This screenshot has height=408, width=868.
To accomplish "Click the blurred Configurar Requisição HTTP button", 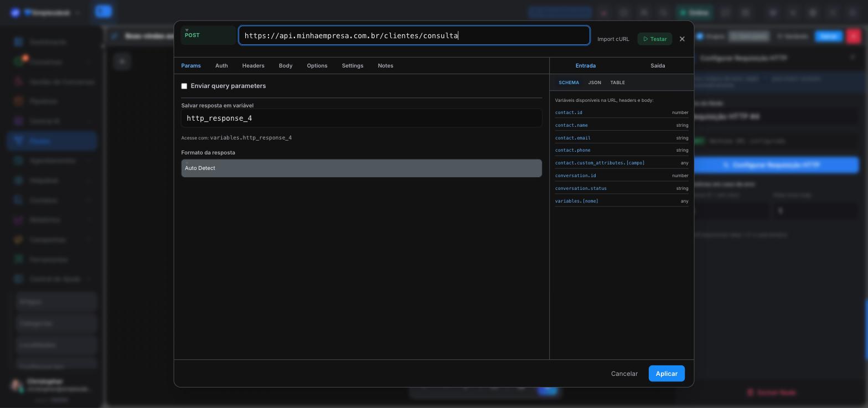I will pos(776,165).
